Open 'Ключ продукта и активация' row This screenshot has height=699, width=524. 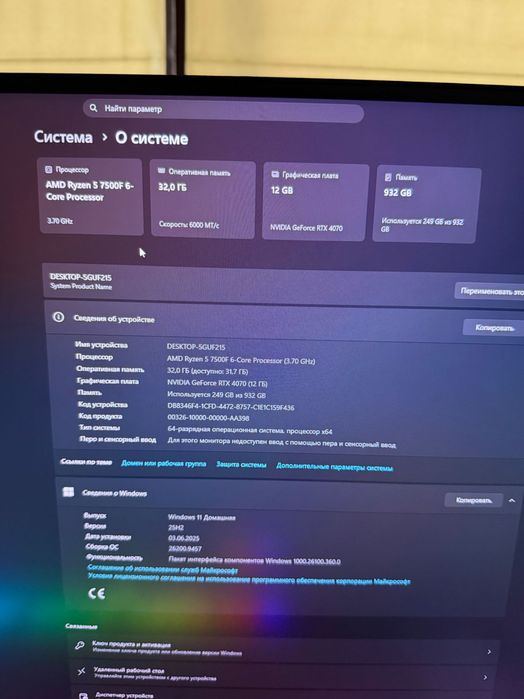[x=285, y=649]
